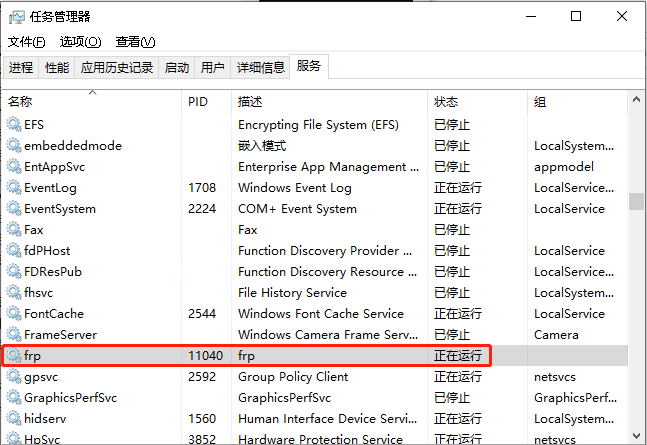This screenshot has height=445, width=647.
Task: Click the gear icon beside frp service
Action: pos(14,356)
